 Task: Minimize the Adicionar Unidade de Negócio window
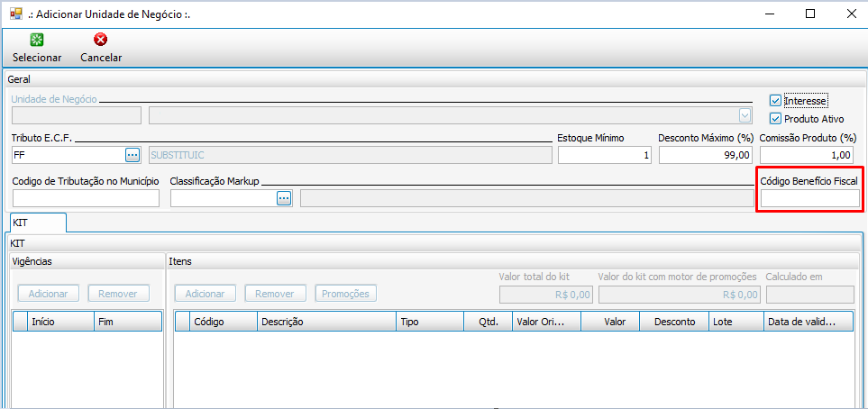tap(768, 14)
